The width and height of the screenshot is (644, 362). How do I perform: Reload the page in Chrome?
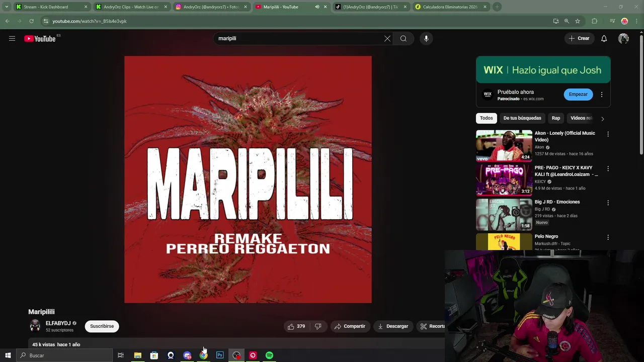(31, 21)
